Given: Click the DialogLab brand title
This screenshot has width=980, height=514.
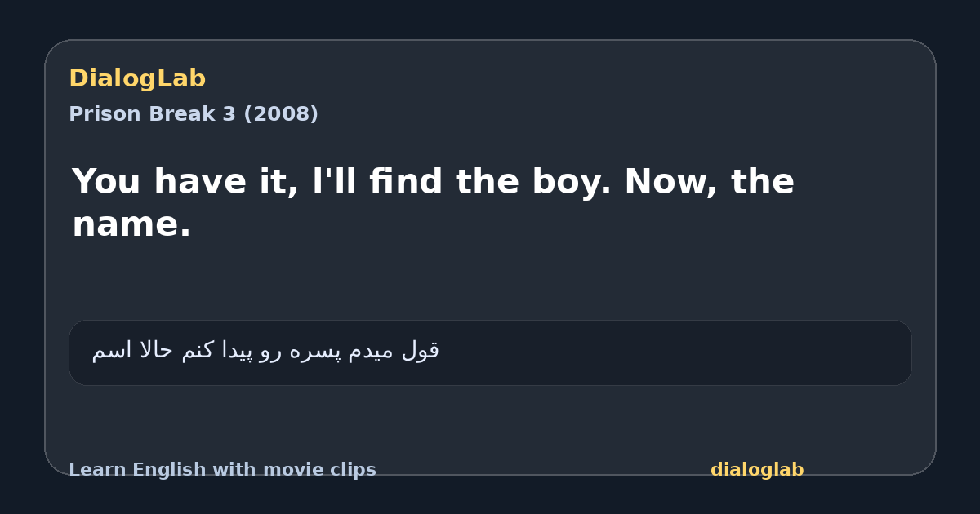Looking at the screenshot, I should pos(137,78).
